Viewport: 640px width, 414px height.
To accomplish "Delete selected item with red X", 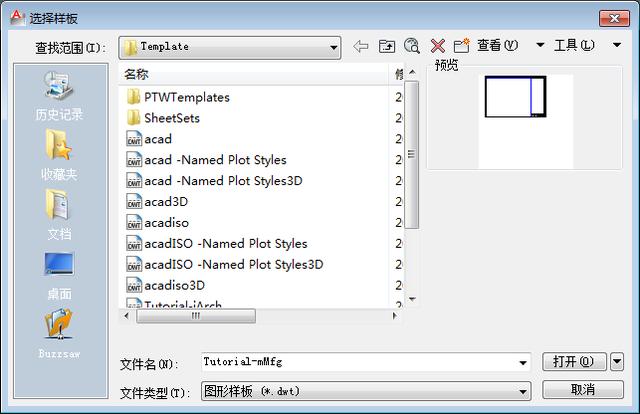I will pyautogui.click(x=438, y=46).
